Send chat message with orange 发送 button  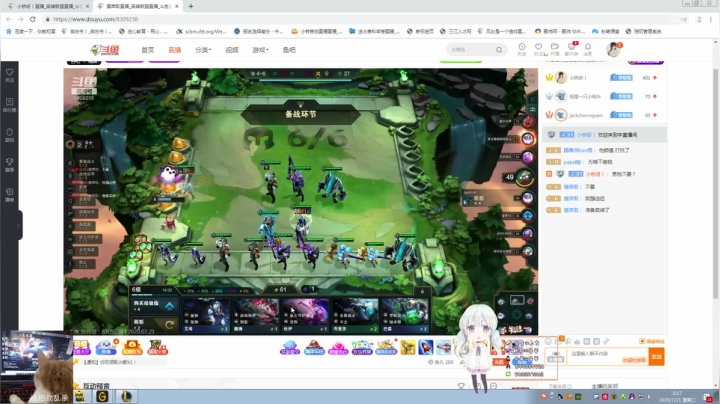(657, 357)
